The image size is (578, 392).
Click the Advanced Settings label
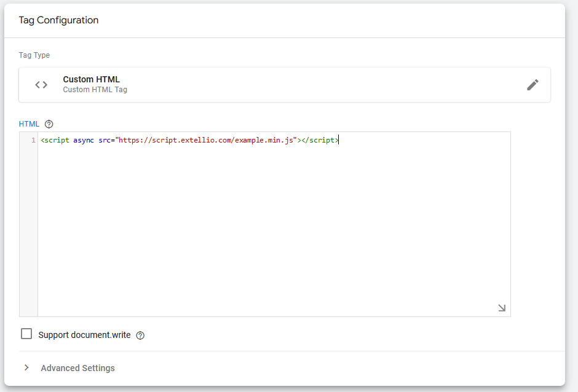click(77, 368)
